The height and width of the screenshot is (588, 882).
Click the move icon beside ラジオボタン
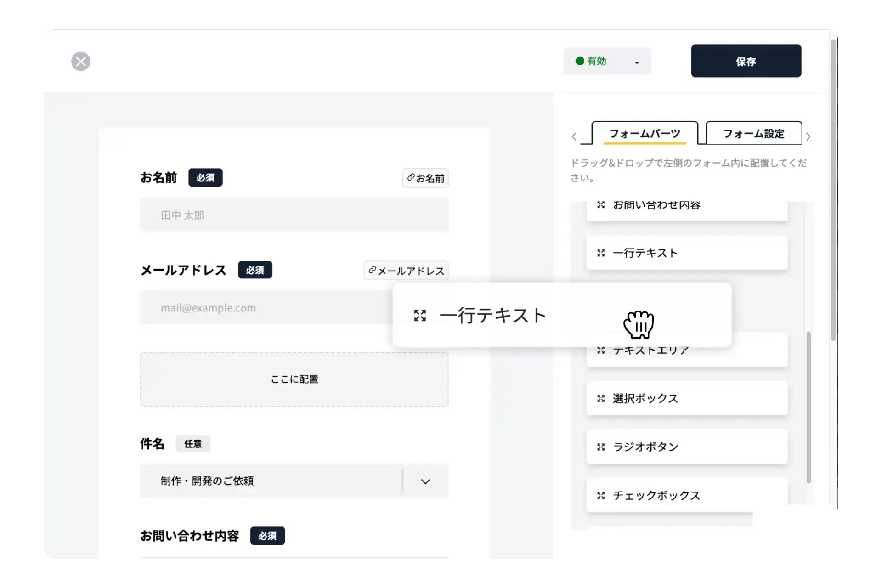tap(601, 447)
